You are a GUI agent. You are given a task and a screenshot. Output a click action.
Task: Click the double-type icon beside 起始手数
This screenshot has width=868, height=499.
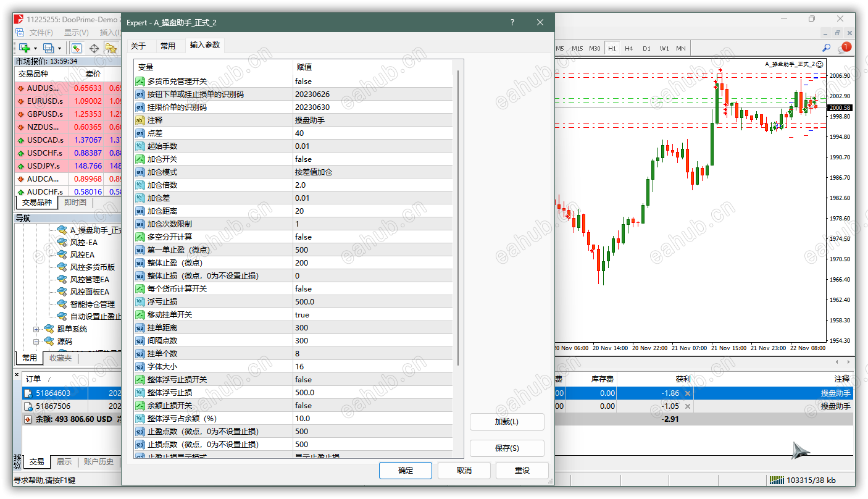click(140, 146)
